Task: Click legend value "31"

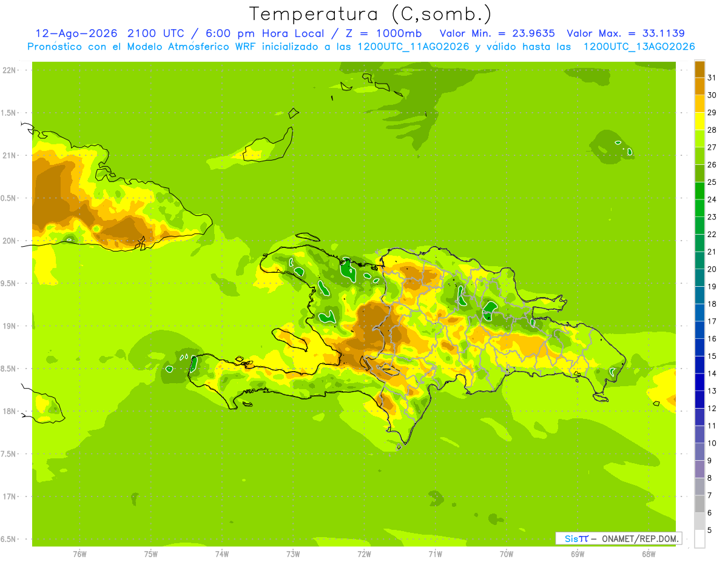Action: pos(712,78)
